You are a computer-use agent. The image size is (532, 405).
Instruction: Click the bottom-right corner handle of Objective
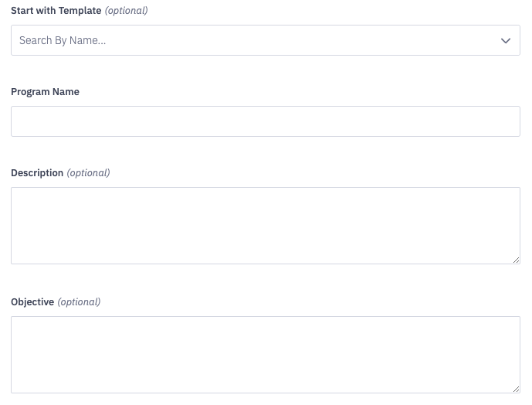(x=516, y=389)
